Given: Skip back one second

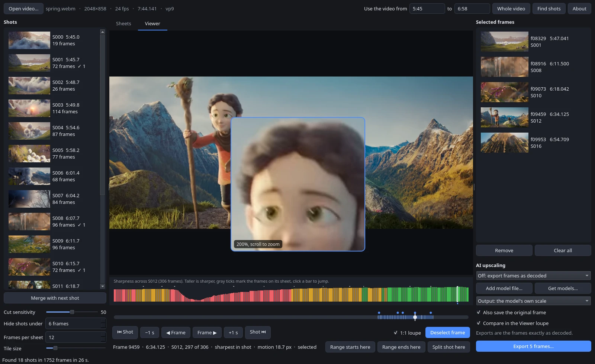Looking at the screenshot, I should click(x=150, y=333).
